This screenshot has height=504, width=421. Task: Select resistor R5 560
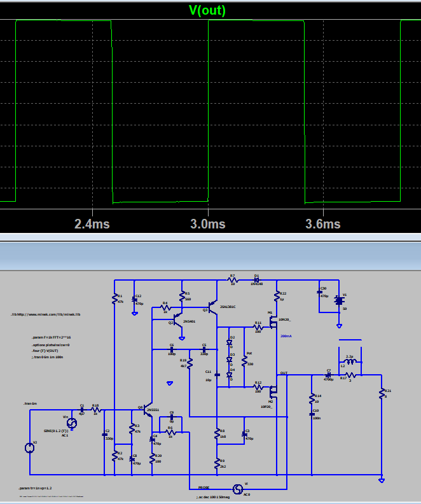[182, 296]
